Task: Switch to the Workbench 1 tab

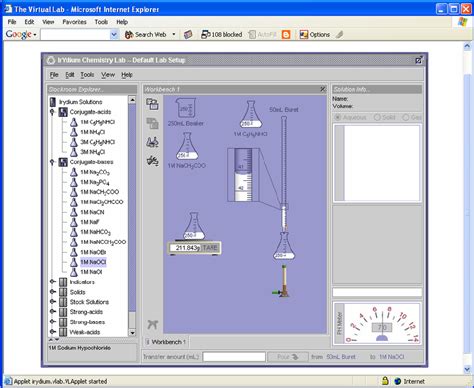Action: pyautogui.click(x=166, y=342)
